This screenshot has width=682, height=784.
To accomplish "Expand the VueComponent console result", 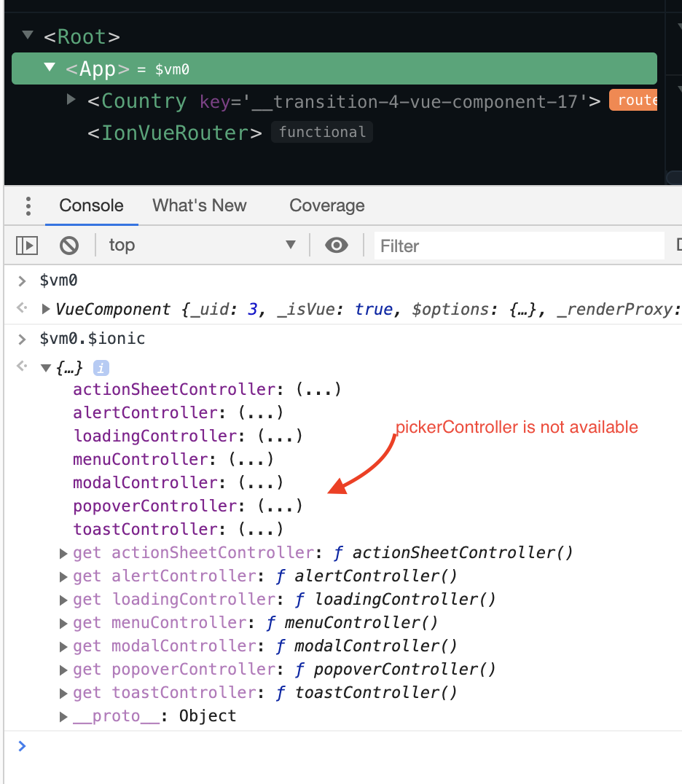I will coord(45,309).
